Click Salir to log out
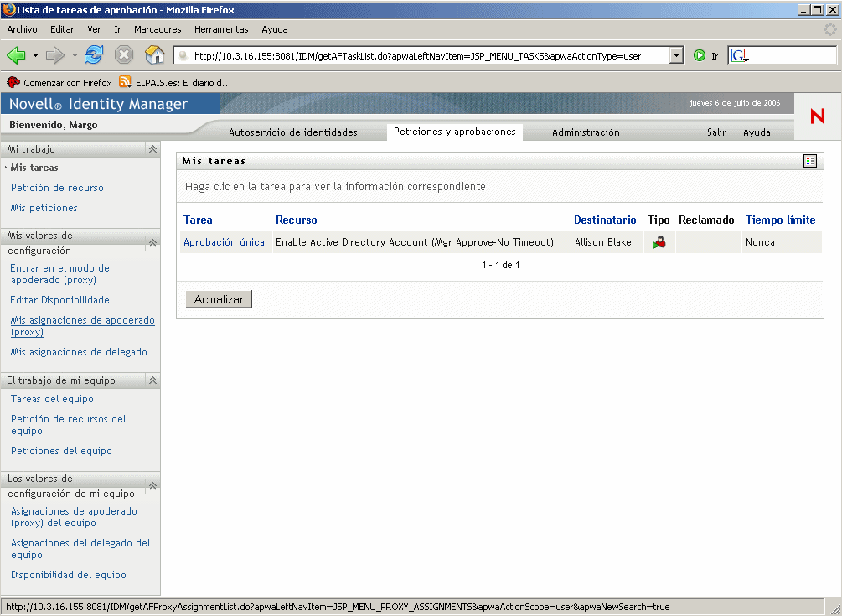842x616 pixels. click(x=716, y=132)
